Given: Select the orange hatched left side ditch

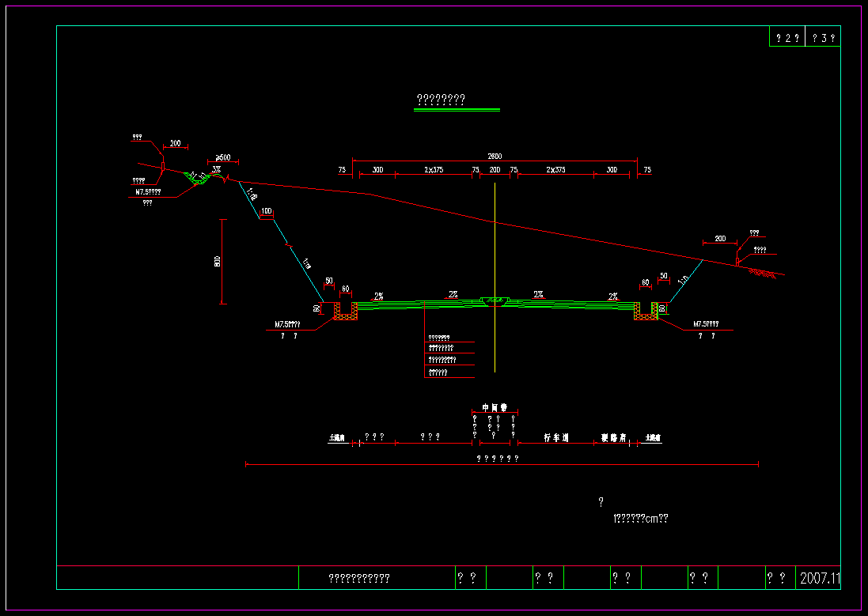Looking at the screenshot, I should click(x=345, y=312).
